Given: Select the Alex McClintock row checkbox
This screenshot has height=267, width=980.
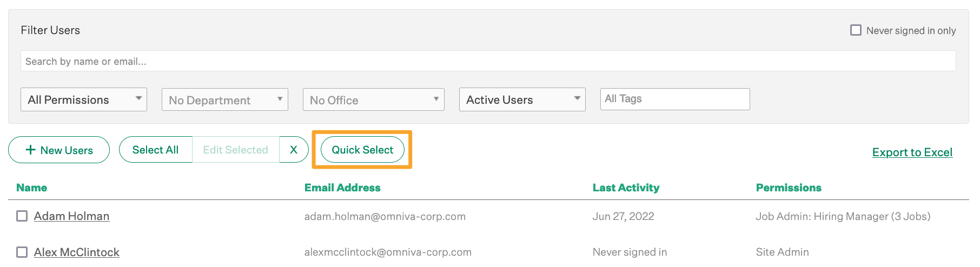Looking at the screenshot, I should 22,252.
